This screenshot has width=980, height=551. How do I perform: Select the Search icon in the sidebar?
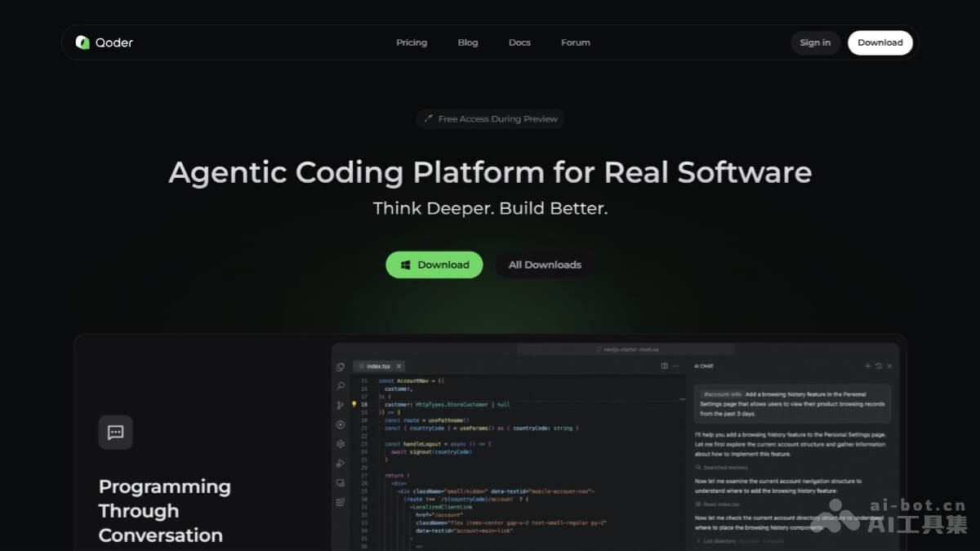341,384
